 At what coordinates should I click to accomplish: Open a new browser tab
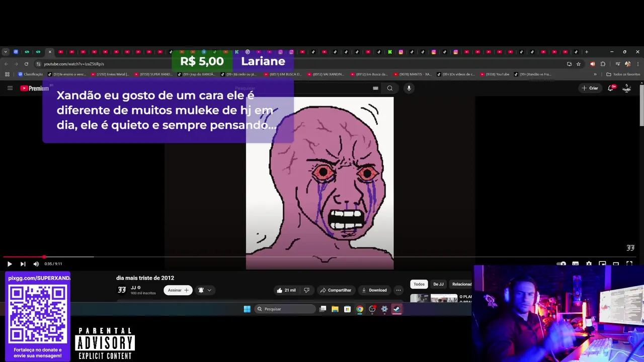587,52
